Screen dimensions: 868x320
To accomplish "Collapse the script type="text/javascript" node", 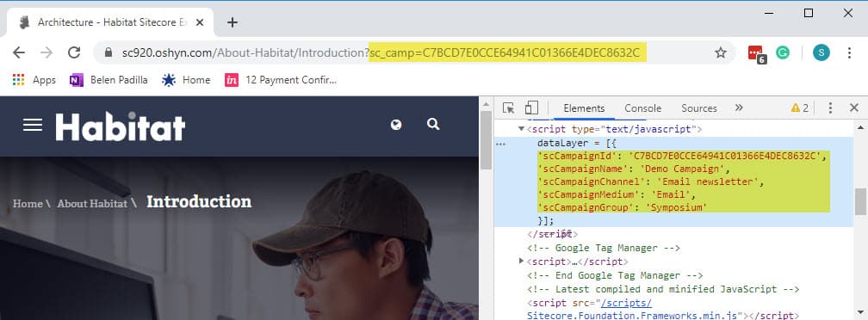I will click(x=521, y=129).
